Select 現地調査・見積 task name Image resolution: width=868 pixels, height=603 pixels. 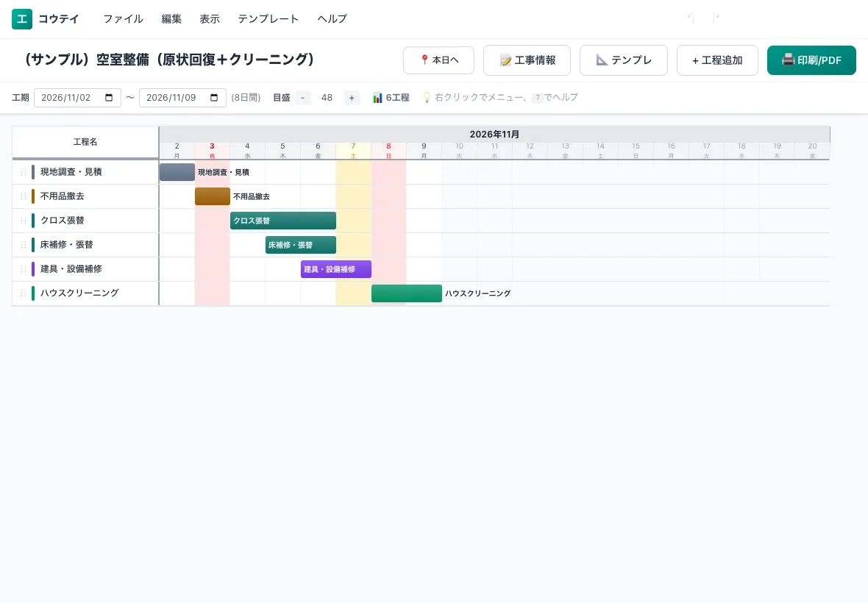click(71, 172)
